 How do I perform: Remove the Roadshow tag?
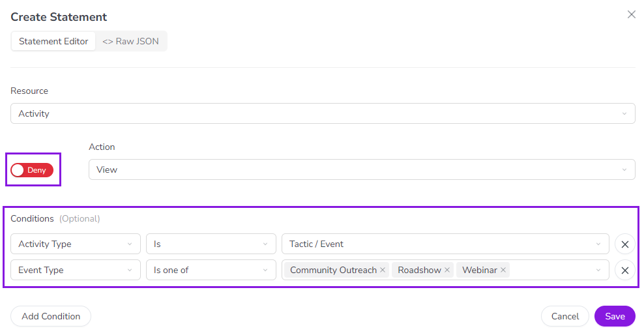[447, 270]
